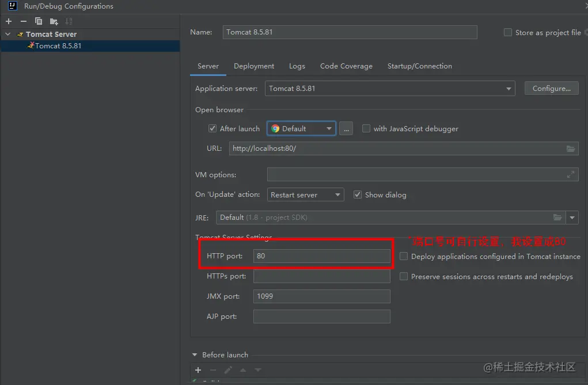The image size is (588, 385).
Task: Remove Before launch task
Action: coord(213,370)
